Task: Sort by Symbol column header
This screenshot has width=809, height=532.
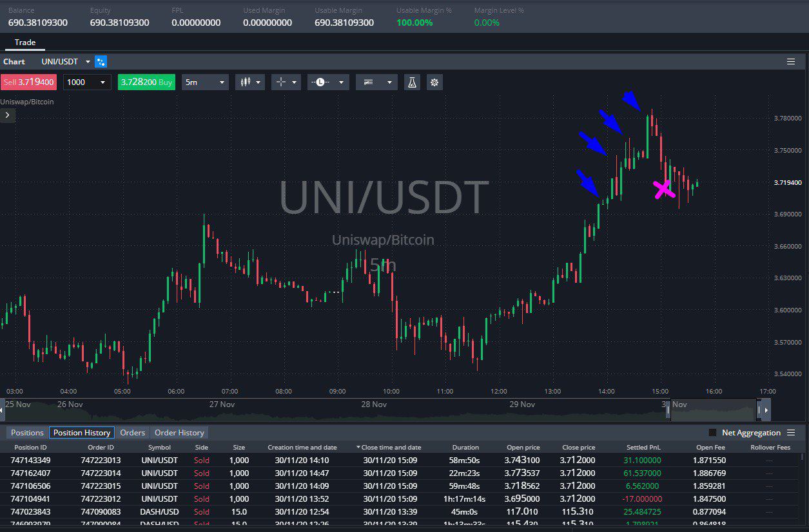Action: point(159,448)
